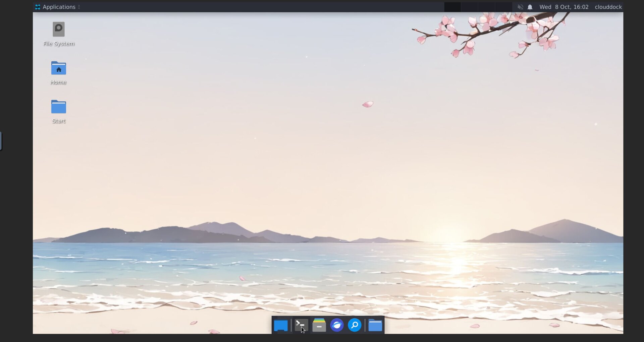Click the clock showing Wed 8 Oct
This screenshot has width=644, height=342.
pos(563,7)
